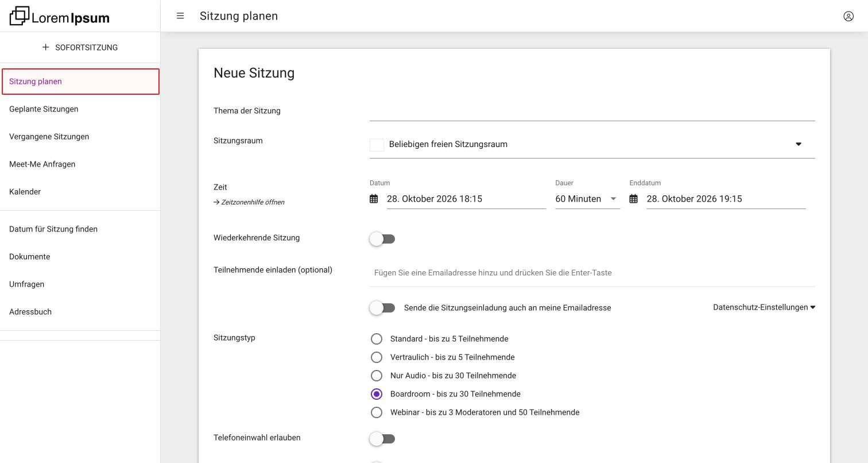
Task: Select Boardroom session type
Action: (x=377, y=394)
